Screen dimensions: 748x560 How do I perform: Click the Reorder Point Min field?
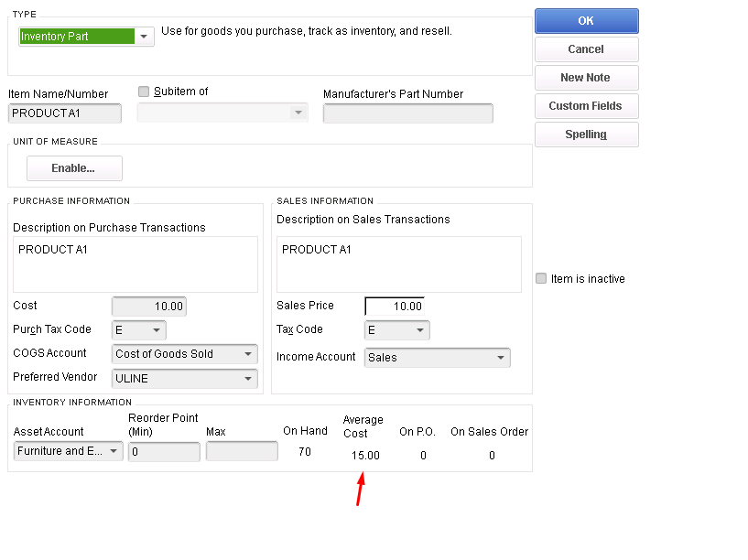tap(164, 452)
